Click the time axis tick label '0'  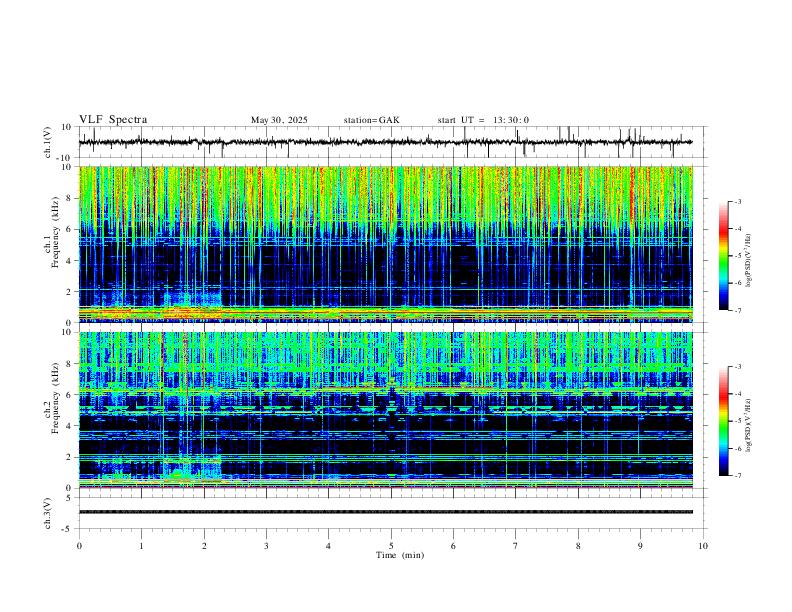[x=79, y=546]
